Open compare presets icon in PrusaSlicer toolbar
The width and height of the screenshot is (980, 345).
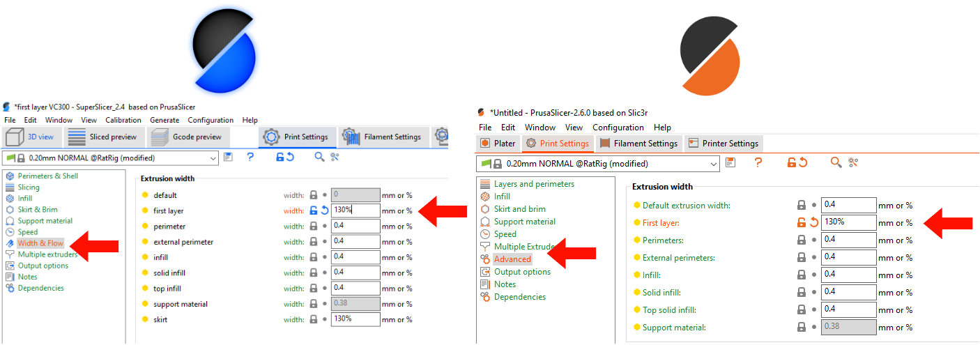click(853, 163)
